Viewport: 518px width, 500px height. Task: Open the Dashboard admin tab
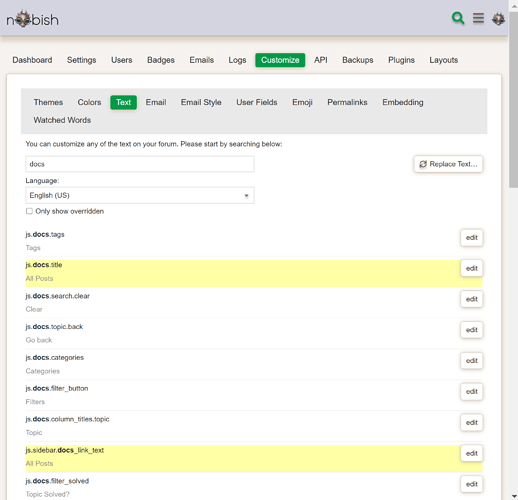32,60
